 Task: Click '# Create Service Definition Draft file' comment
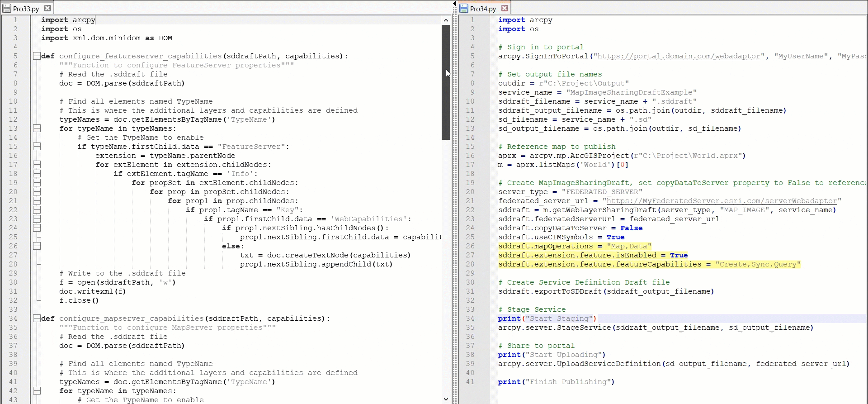(x=584, y=282)
